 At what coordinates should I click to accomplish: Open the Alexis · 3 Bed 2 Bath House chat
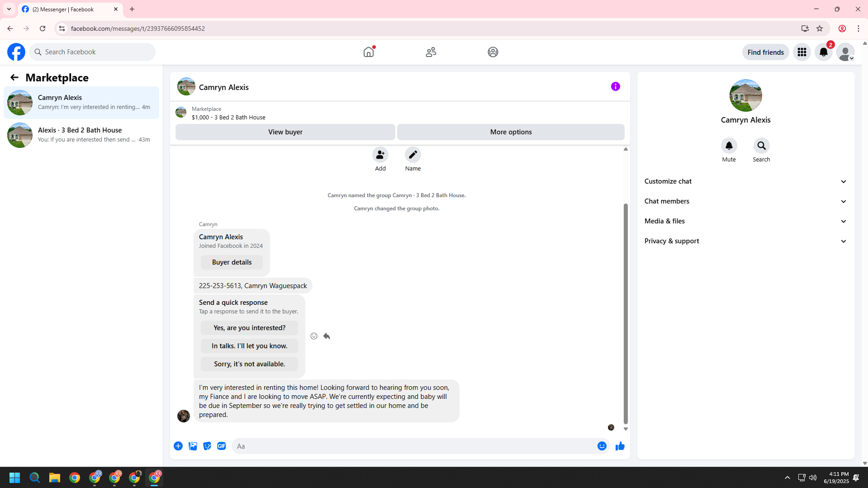click(81, 135)
